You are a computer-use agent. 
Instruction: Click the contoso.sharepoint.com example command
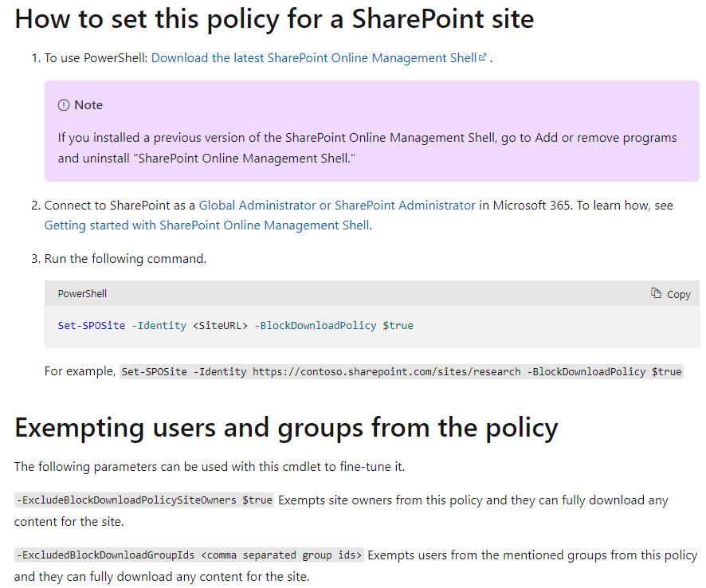pos(401,372)
